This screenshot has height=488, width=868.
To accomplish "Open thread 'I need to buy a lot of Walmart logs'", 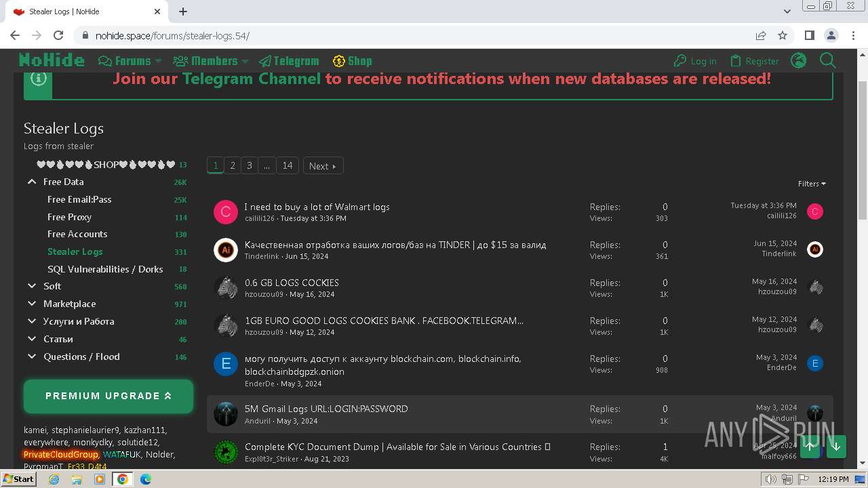I will [x=317, y=207].
